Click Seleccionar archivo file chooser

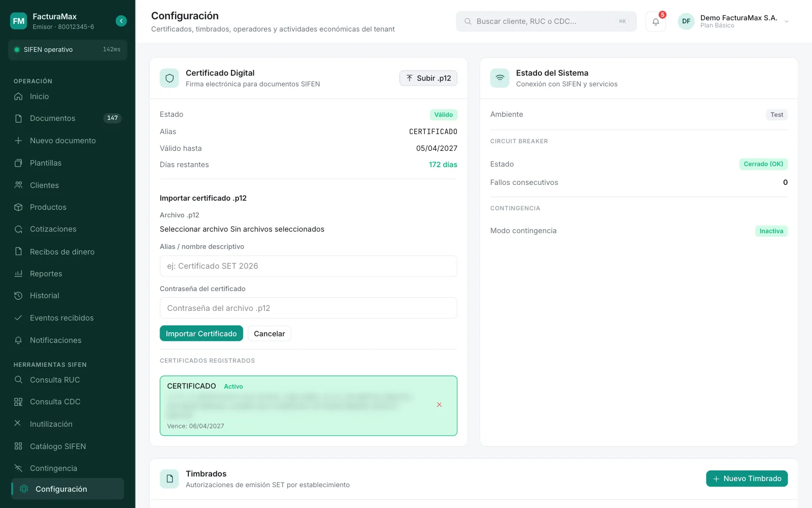point(194,229)
